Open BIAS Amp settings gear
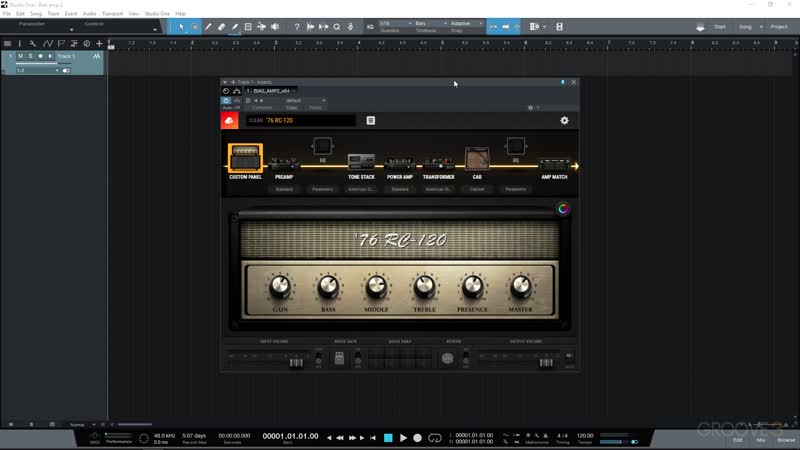800x450 pixels. [564, 120]
